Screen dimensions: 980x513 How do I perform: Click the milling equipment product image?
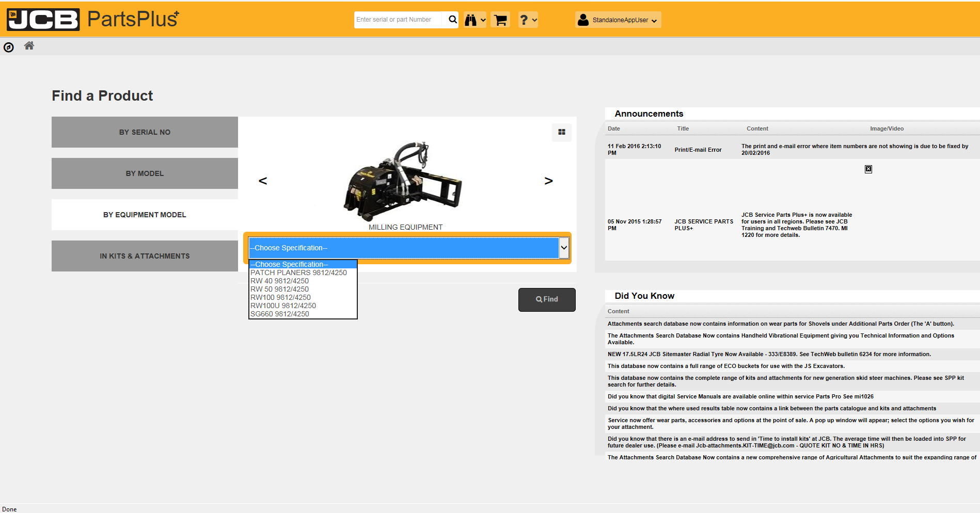coord(403,181)
